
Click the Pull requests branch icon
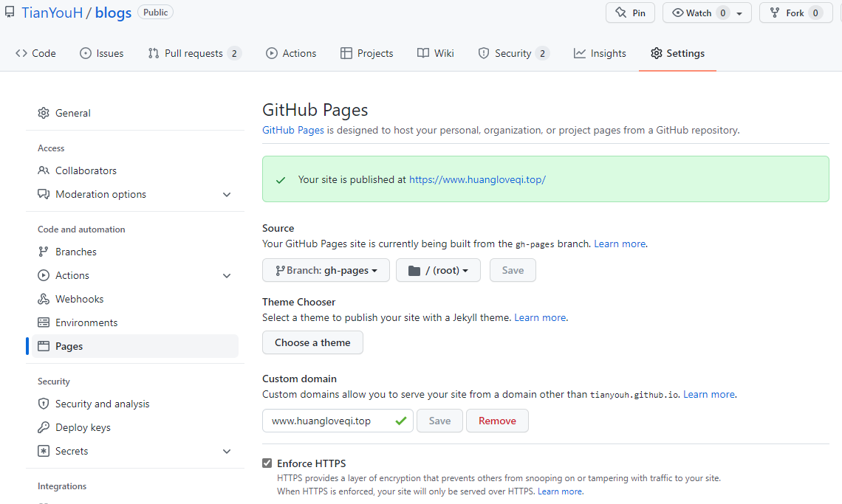(x=154, y=53)
